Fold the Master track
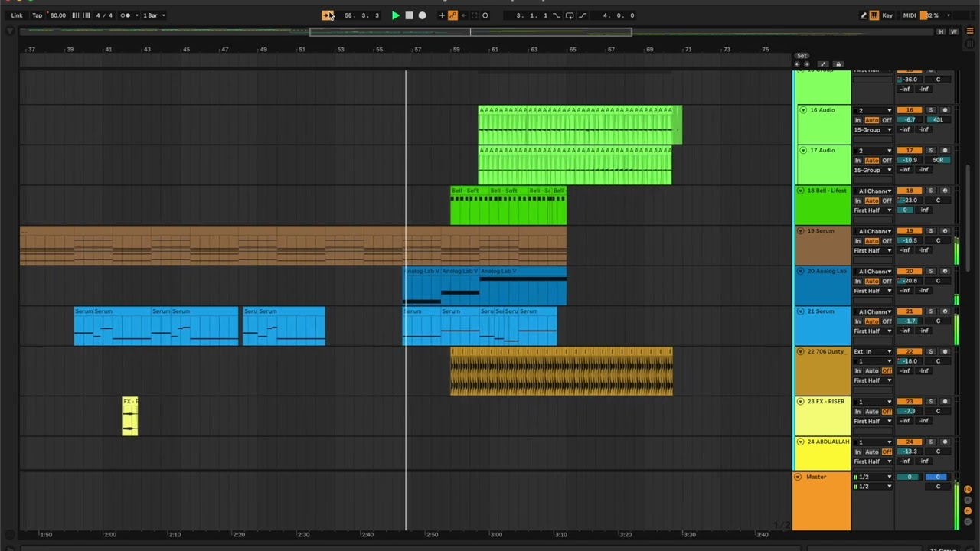Image resolution: width=980 pixels, height=551 pixels. tap(799, 477)
